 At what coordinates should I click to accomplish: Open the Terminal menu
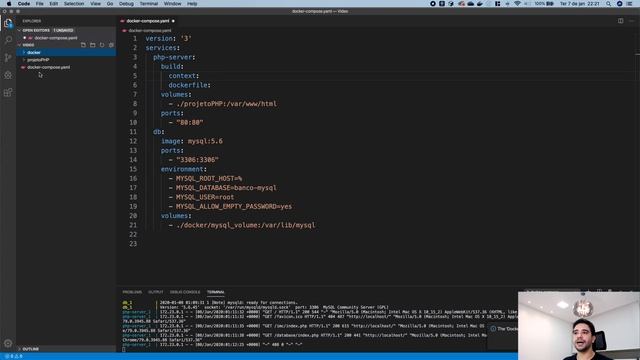[149, 4]
